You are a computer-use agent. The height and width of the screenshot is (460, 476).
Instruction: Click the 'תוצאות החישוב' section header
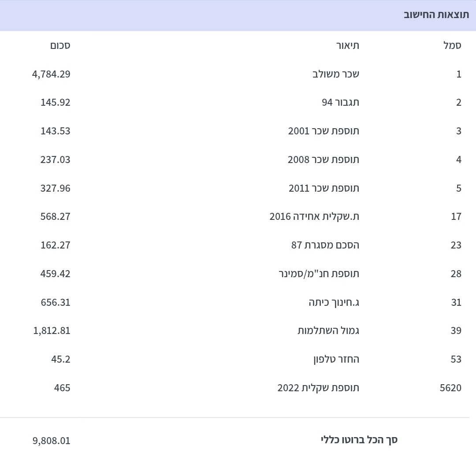pos(436,15)
